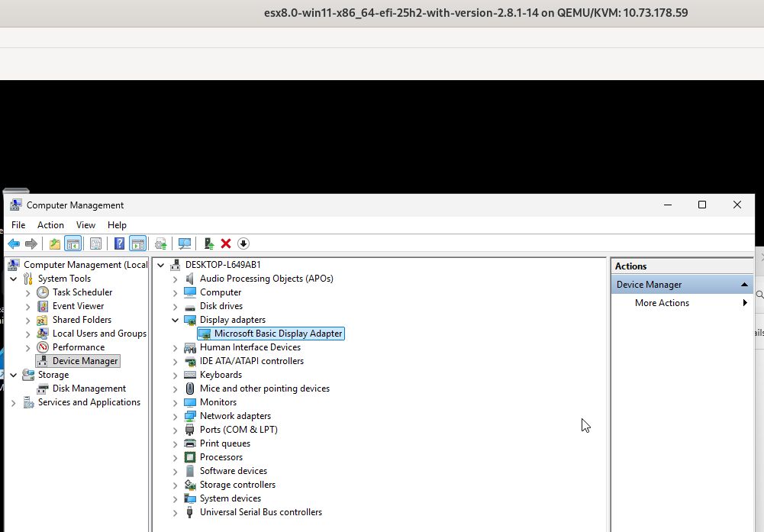This screenshot has height=532, width=764.
Task: Click the Human Interface Devices icon
Action: pyautogui.click(x=190, y=347)
